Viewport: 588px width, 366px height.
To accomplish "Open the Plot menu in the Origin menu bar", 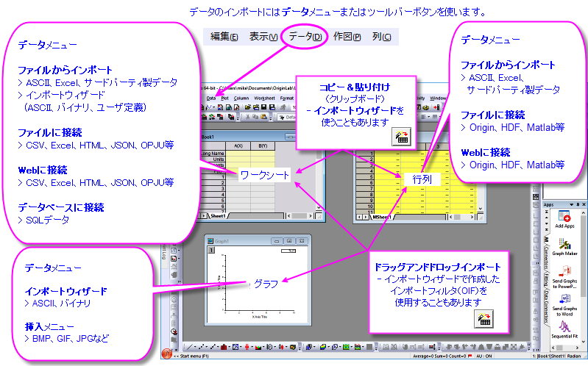I will point(224,98).
